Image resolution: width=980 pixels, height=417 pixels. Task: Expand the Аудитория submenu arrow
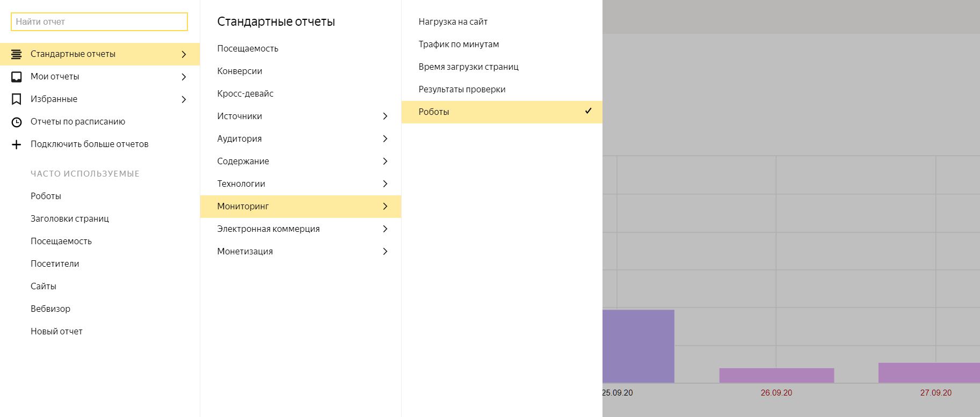[x=385, y=138]
